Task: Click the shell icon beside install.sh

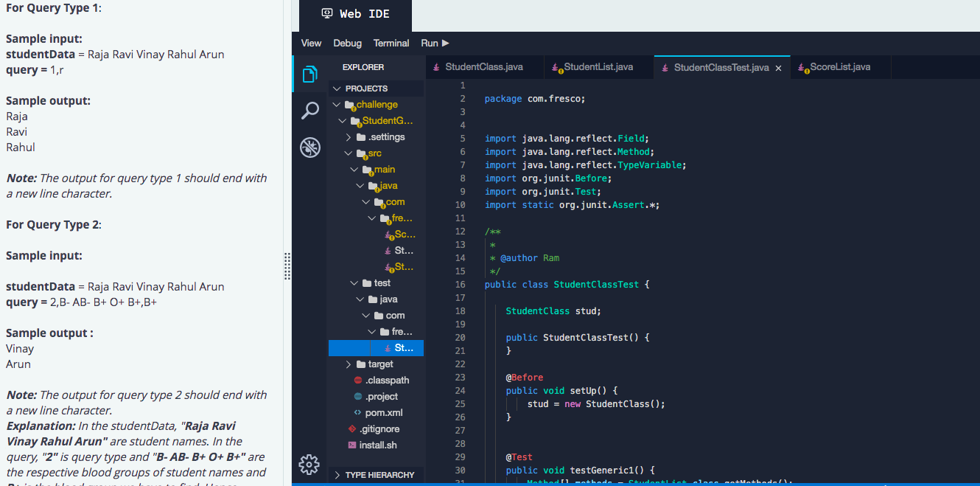Action: (354, 445)
